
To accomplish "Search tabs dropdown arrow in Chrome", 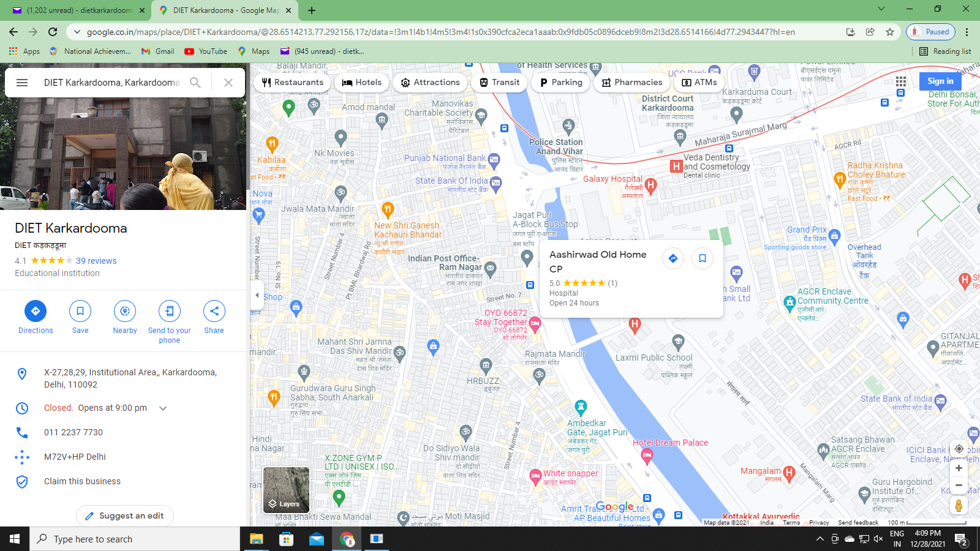I will coord(881,9).
